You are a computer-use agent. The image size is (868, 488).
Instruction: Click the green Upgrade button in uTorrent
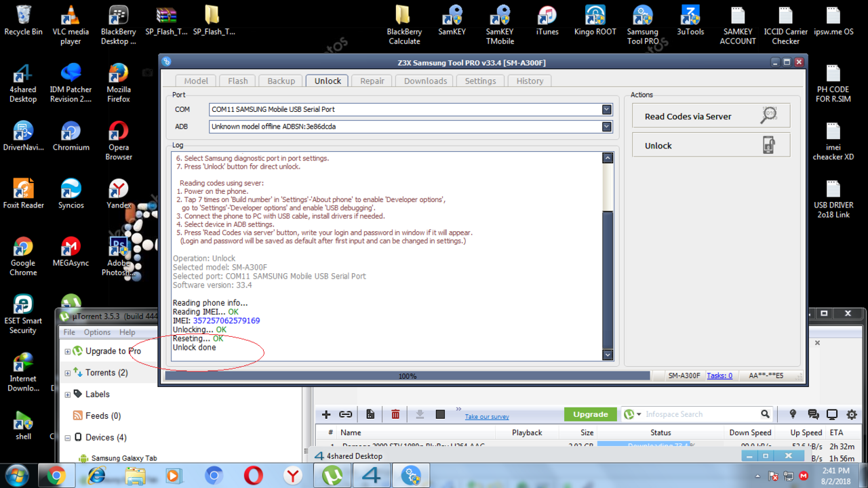(591, 414)
